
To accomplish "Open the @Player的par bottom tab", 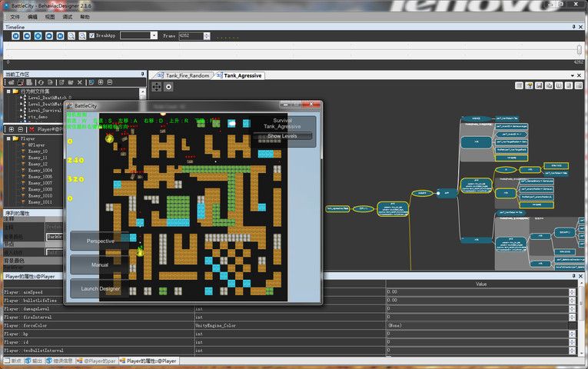I will coord(96,361).
